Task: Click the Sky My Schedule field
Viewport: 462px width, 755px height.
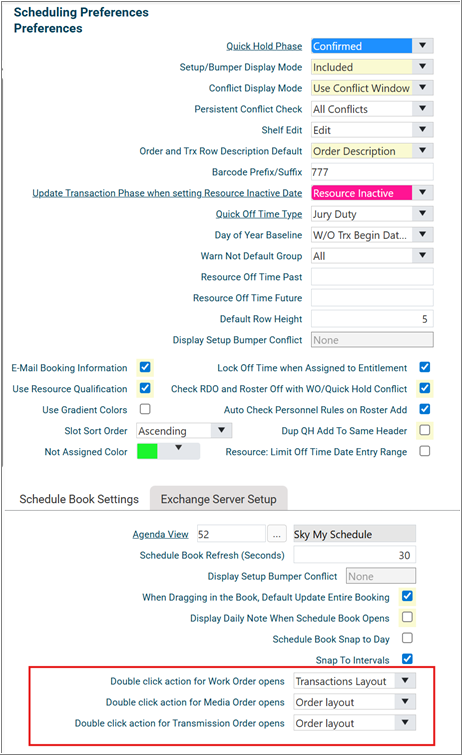Action: pyautogui.click(x=355, y=534)
